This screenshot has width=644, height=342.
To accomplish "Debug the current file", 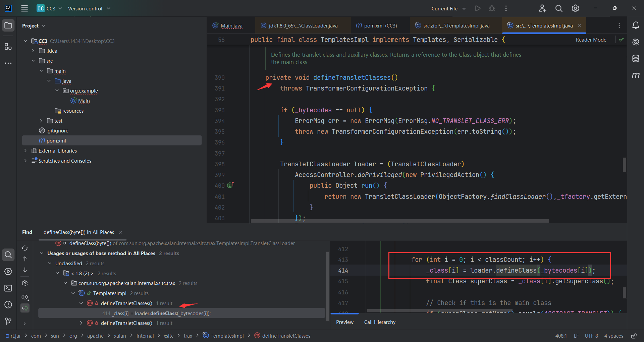I will [x=492, y=8].
